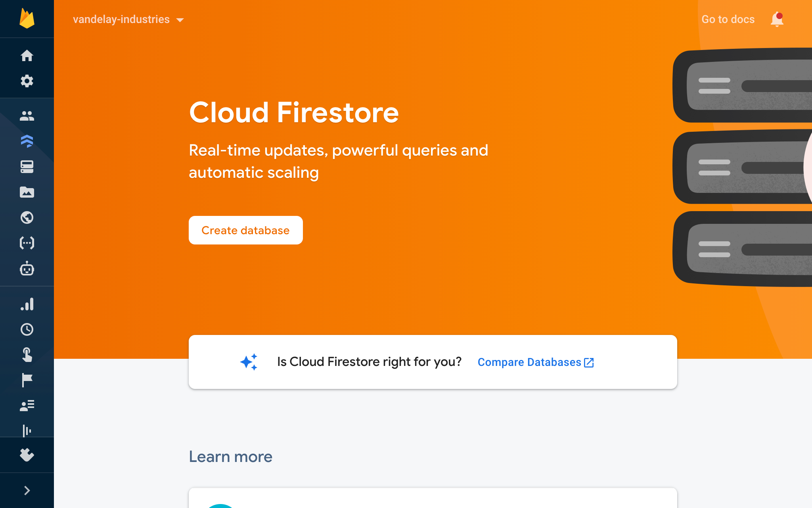
Task: Open project settings gear icon
Action: tap(27, 81)
